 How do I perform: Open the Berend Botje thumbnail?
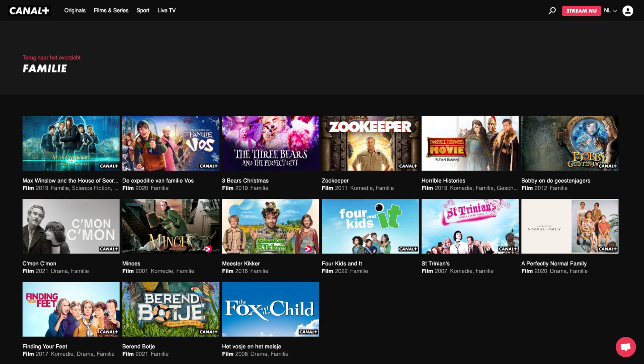pos(171,309)
